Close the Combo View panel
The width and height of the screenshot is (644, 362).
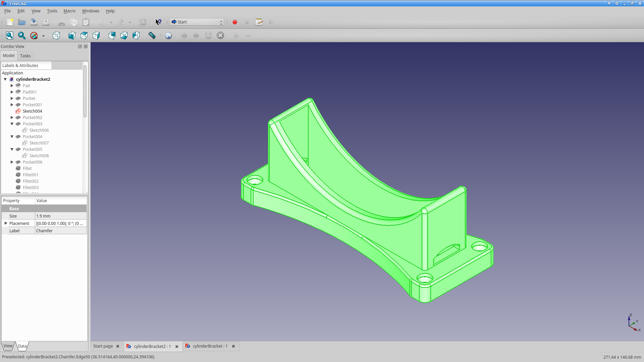[x=86, y=47]
